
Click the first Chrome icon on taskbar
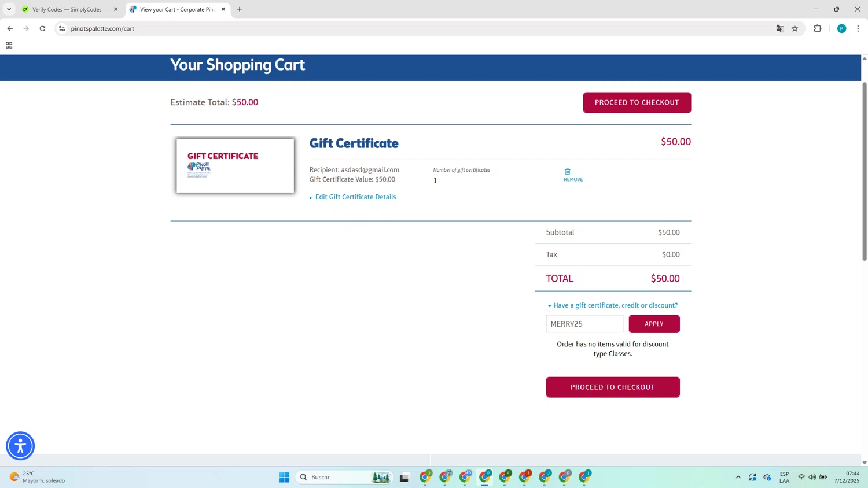(426, 477)
